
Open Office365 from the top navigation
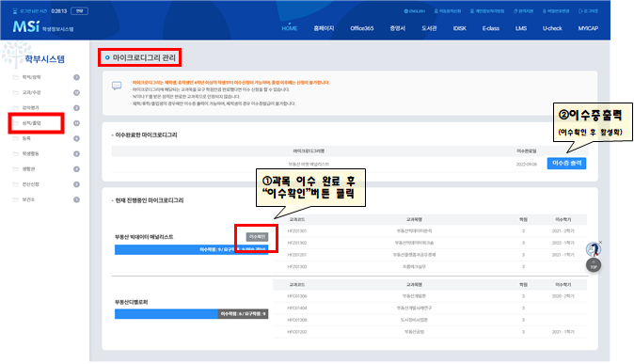[361, 28]
